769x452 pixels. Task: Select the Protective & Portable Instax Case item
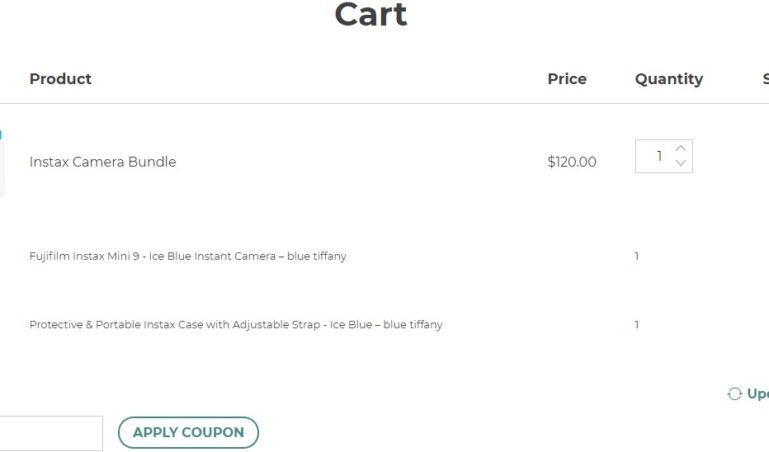(236, 324)
